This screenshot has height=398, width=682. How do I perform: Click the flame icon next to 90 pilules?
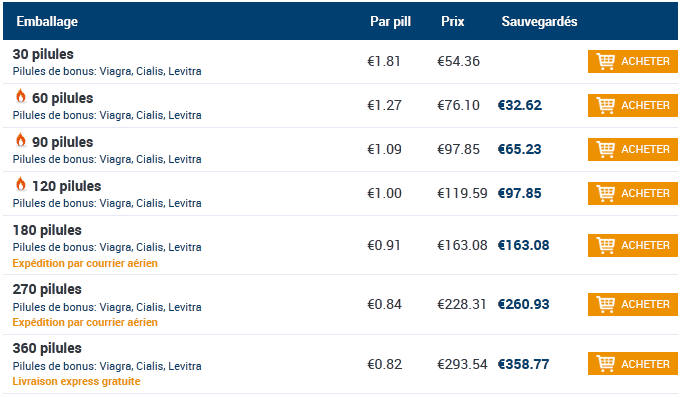pos(20,140)
